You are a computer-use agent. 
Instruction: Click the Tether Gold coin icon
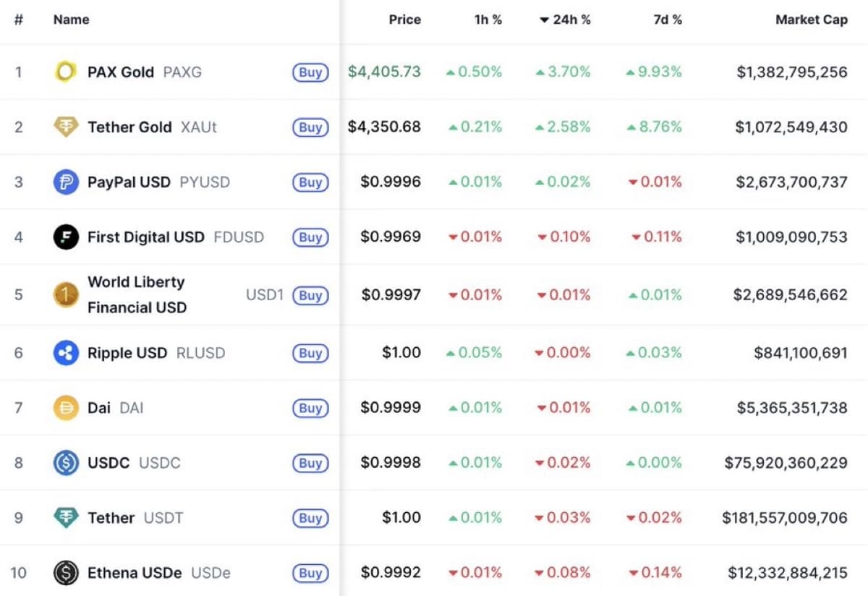[x=65, y=127]
